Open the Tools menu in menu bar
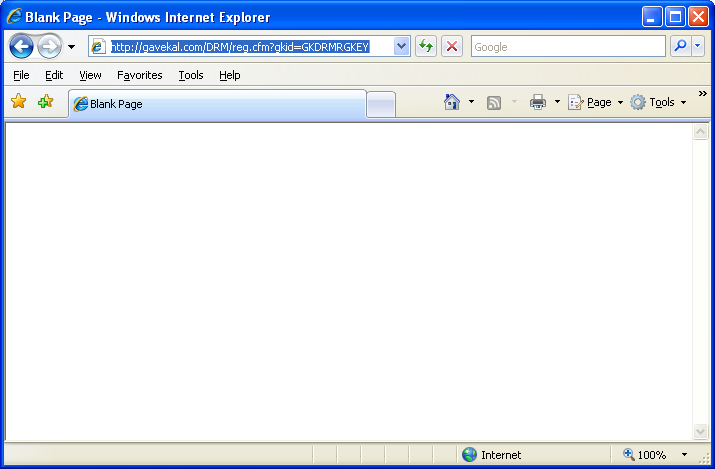The width and height of the screenshot is (715, 469). tap(191, 75)
